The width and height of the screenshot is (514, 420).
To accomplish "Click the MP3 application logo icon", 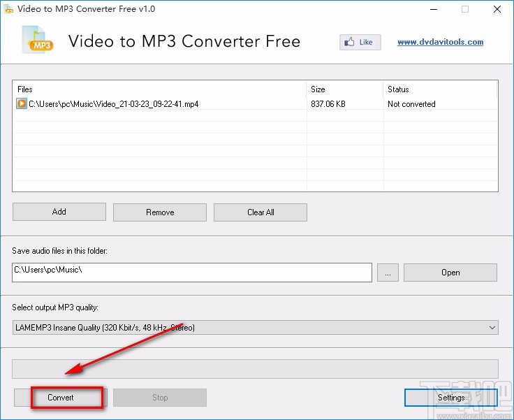I will [x=38, y=40].
